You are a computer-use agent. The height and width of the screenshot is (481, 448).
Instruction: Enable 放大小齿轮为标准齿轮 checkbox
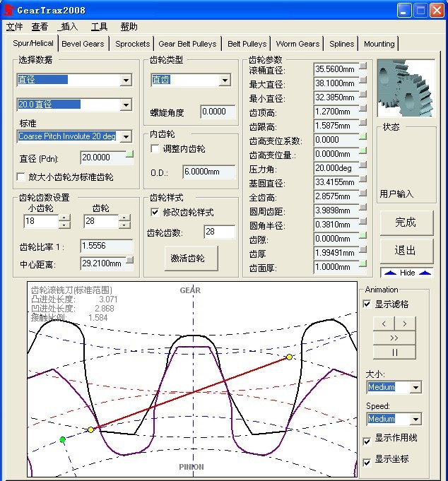point(20,177)
